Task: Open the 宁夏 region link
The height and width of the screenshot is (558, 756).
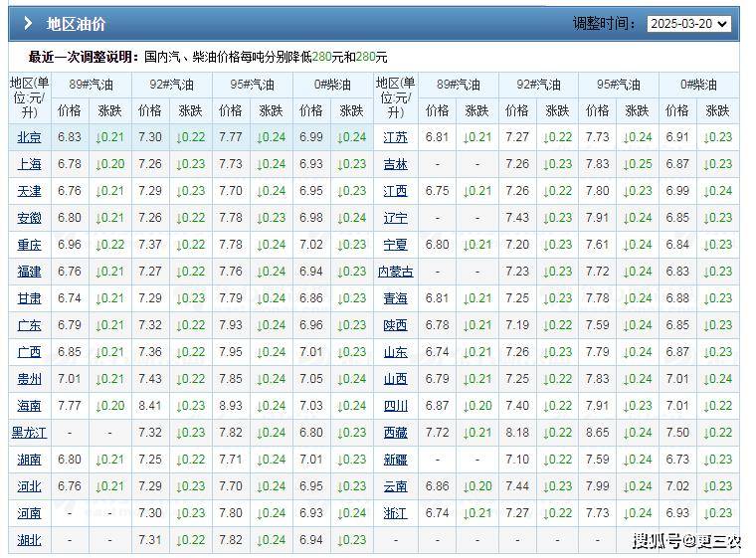Action: pyautogui.click(x=395, y=245)
